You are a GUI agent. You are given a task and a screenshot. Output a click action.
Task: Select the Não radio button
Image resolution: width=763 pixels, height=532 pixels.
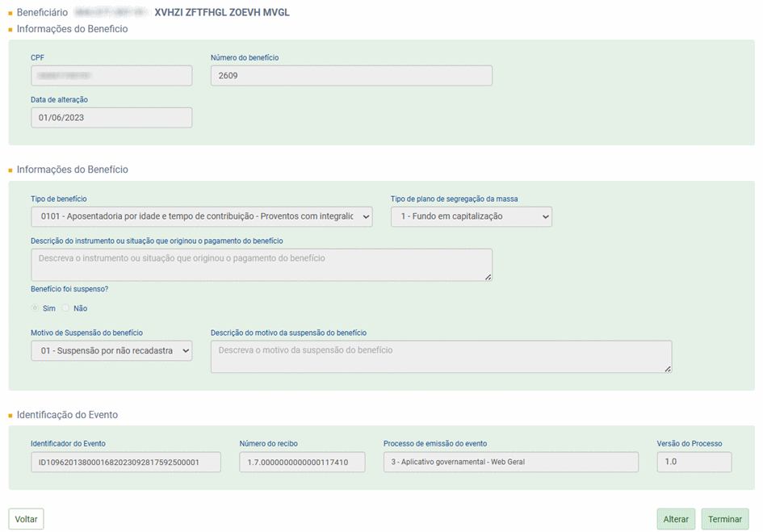[66, 308]
